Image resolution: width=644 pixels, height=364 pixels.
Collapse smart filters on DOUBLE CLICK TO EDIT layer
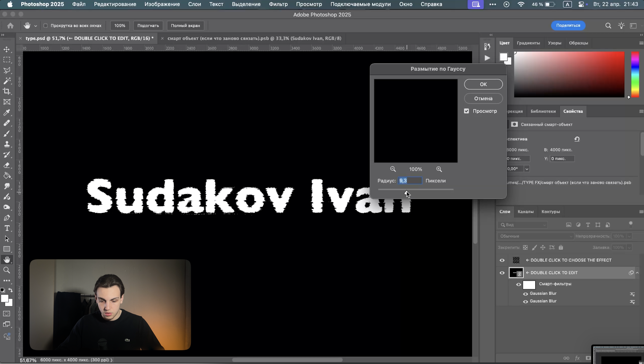(637, 273)
